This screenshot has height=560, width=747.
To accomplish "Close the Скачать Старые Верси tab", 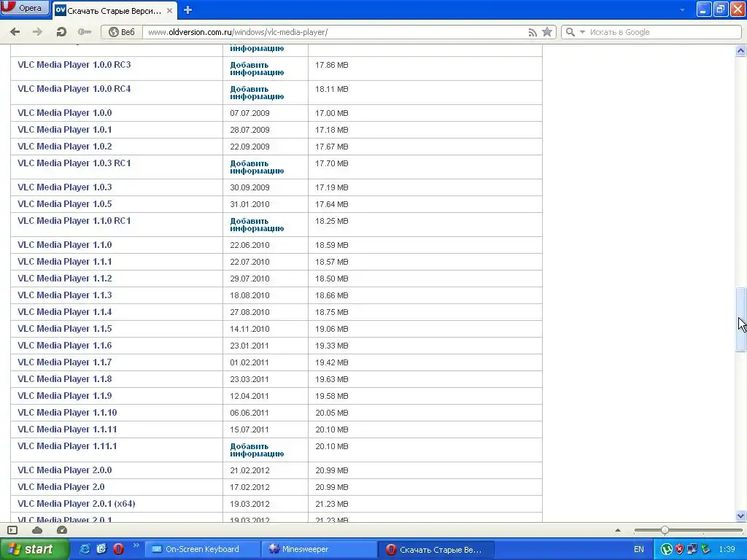I will [169, 10].
